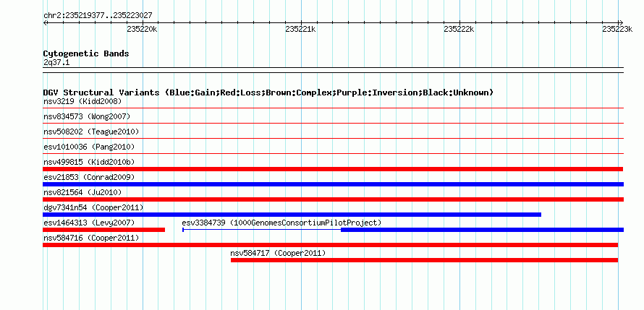Screen dimensions: 644x310
Task: Click the right arrow end of ruler
Action: click(621, 22)
